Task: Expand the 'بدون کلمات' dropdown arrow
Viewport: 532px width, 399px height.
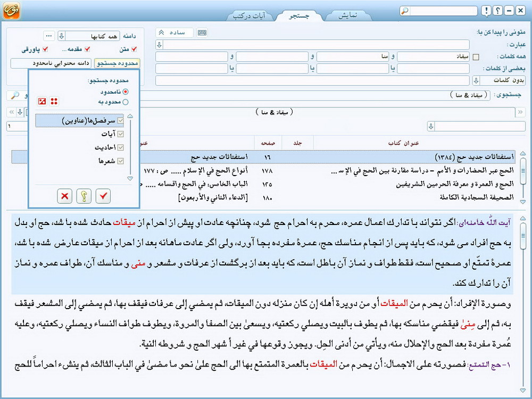Action: click(476, 81)
